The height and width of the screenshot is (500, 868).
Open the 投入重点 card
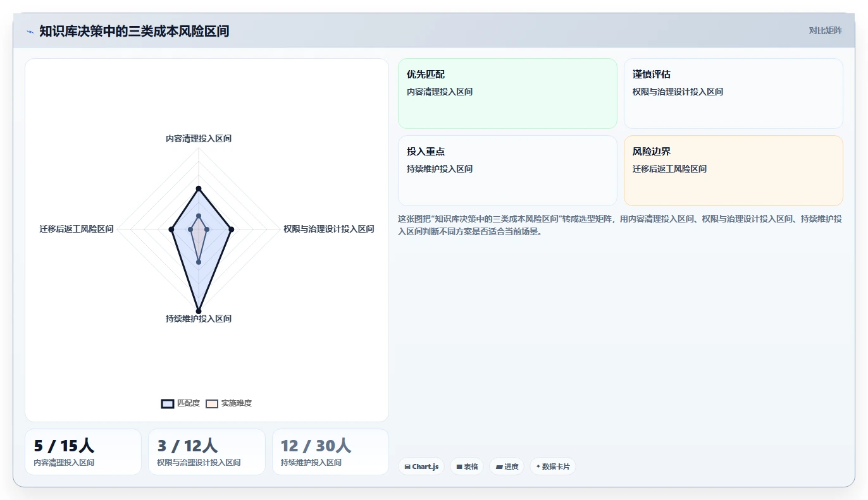click(507, 171)
